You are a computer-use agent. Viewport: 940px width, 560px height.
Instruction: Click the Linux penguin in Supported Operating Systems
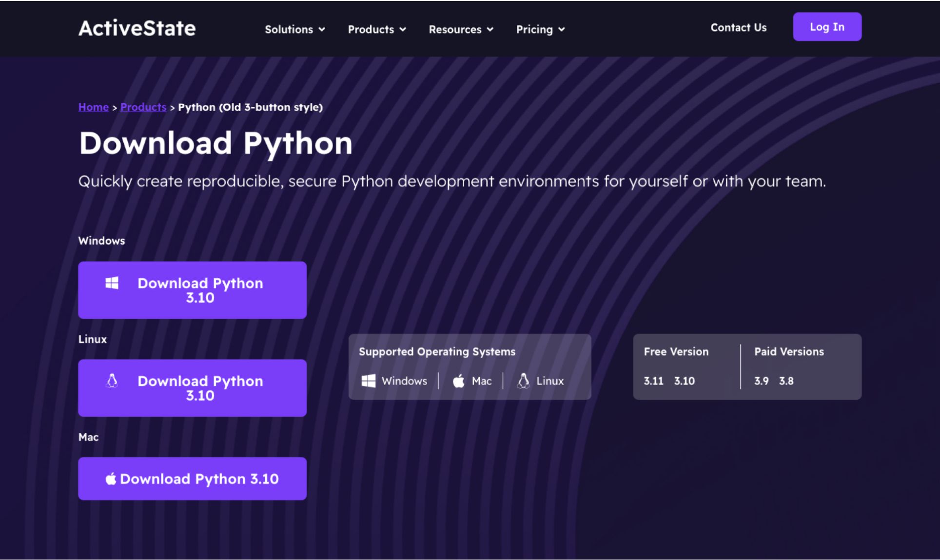pos(523,381)
